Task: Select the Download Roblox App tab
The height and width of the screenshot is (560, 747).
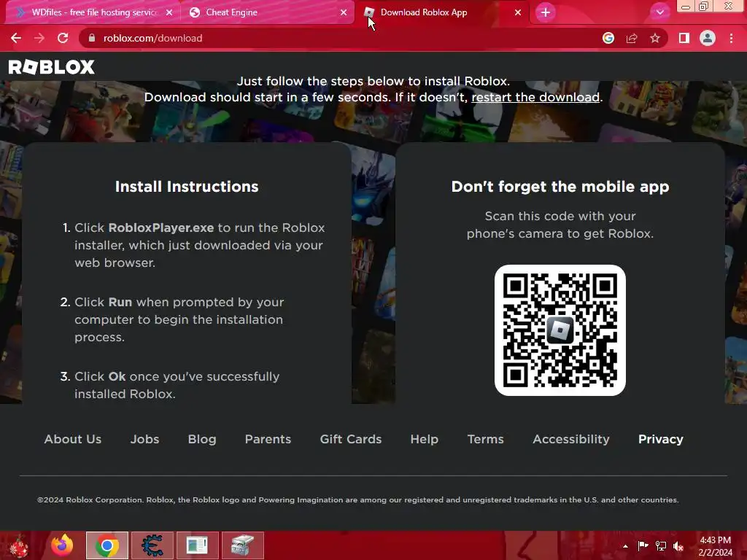Action: (x=442, y=12)
